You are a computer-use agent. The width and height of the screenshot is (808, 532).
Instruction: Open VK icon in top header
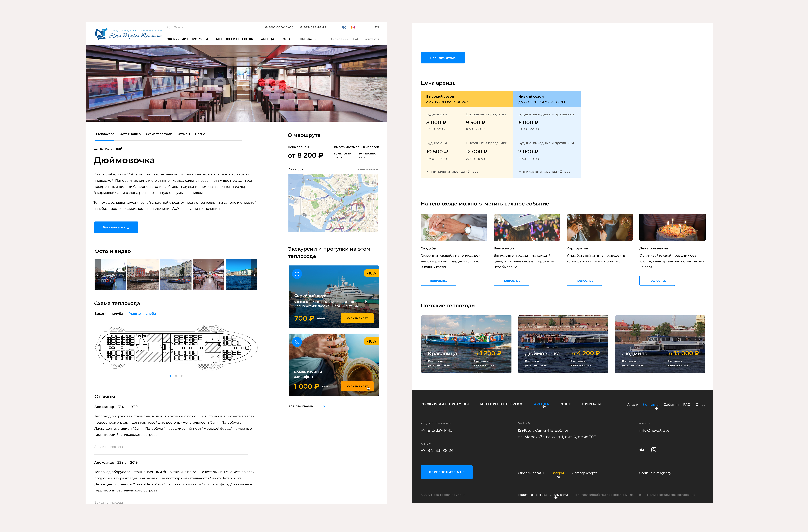(344, 28)
